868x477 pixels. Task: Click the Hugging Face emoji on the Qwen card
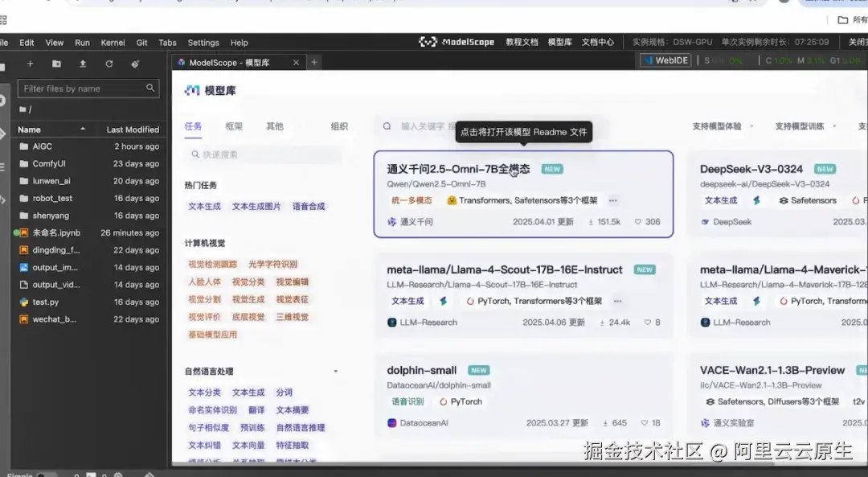[452, 200]
